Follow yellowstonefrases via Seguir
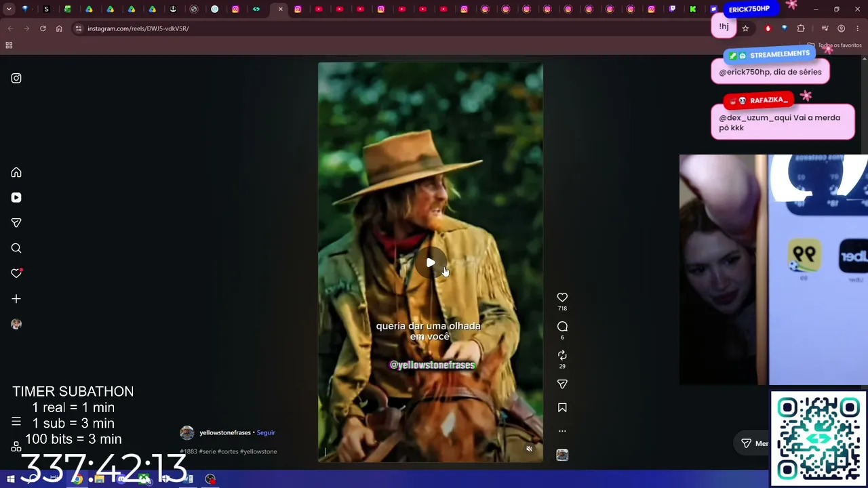Screen dimensions: 868x488 click(266, 432)
